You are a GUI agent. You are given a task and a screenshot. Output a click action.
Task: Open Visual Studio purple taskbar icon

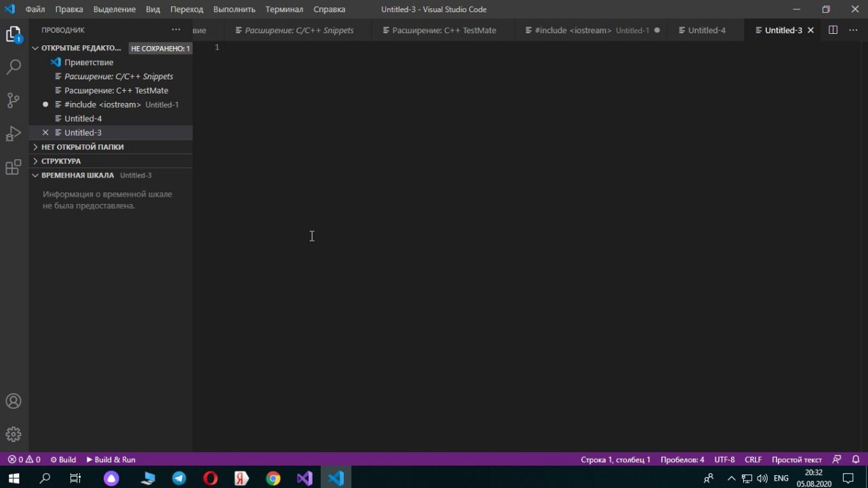304,478
